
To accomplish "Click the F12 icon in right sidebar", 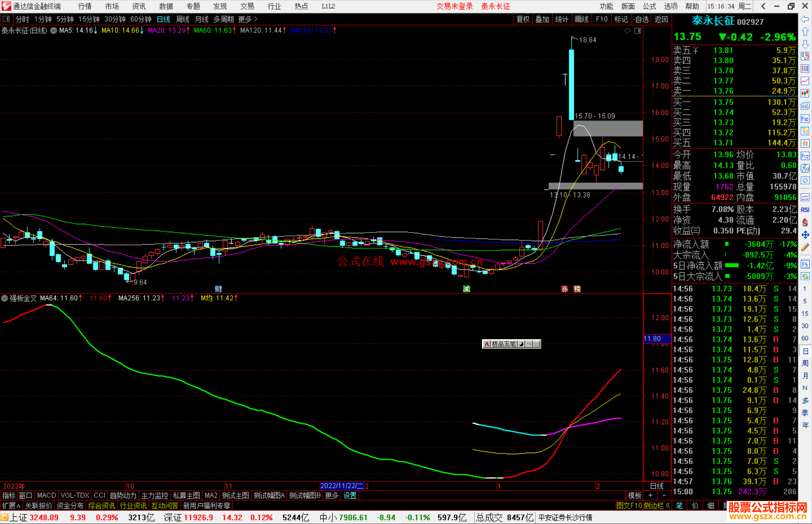I will coord(805,156).
